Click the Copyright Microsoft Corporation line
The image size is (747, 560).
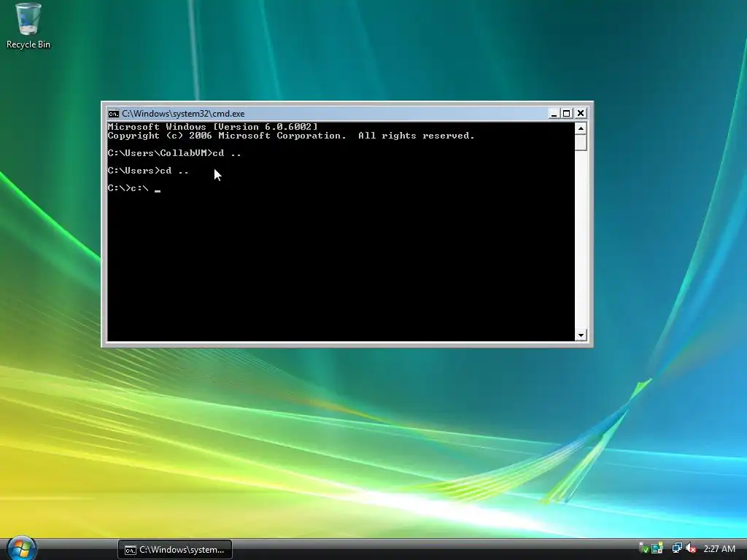point(291,136)
